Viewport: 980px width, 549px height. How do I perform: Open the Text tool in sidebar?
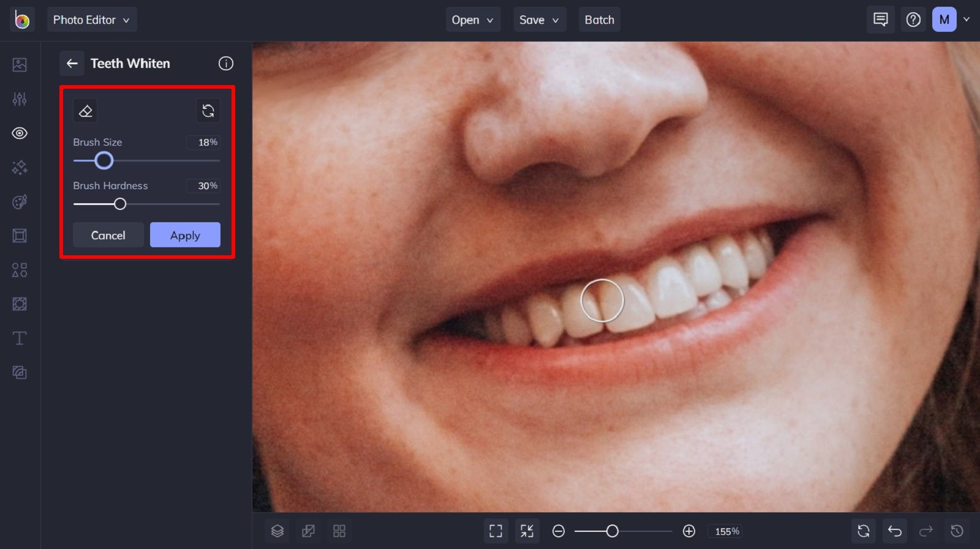(20, 338)
